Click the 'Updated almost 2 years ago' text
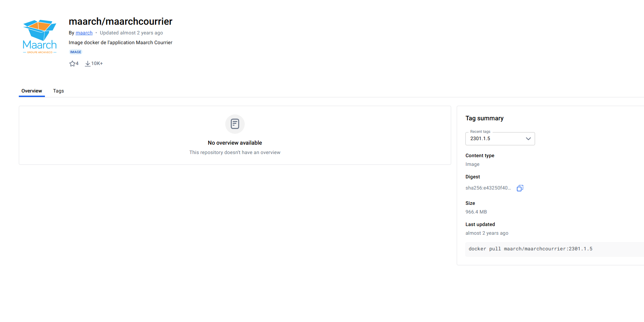This screenshot has width=644, height=322. click(131, 33)
